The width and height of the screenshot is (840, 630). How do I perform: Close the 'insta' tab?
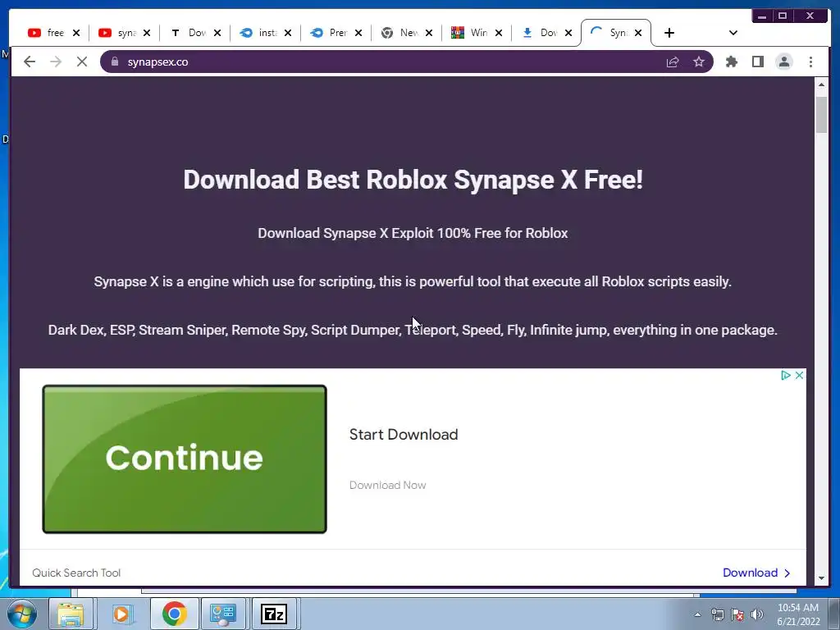pos(288,33)
